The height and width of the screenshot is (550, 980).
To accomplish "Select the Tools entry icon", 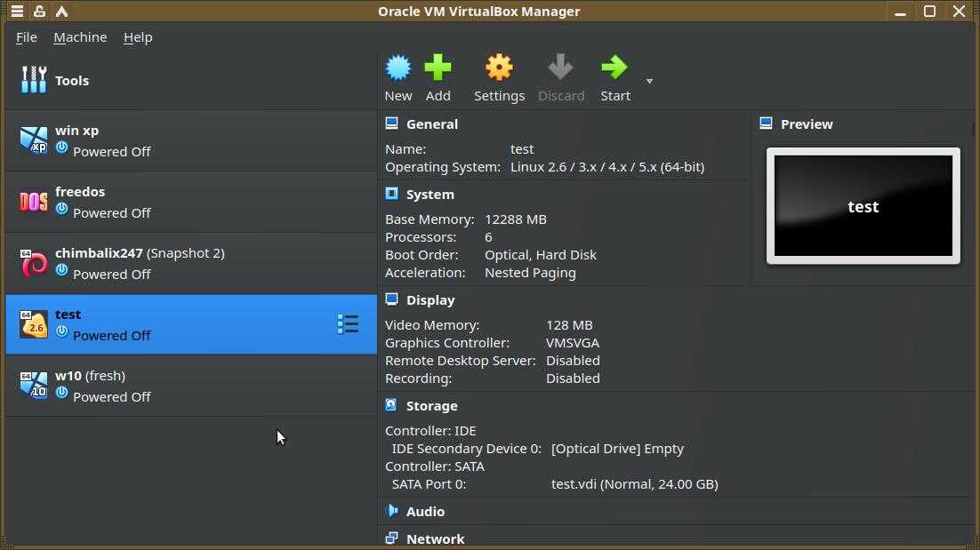I will [x=34, y=80].
